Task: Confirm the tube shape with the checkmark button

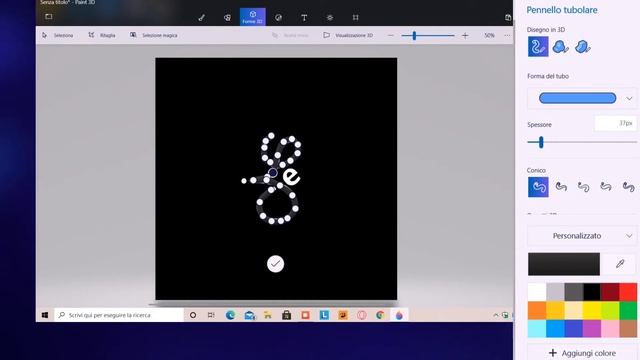Action: 276,264
